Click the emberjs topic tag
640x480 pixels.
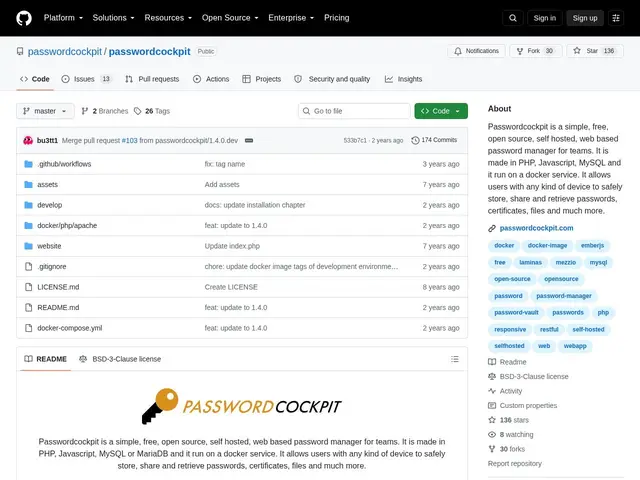click(592, 245)
